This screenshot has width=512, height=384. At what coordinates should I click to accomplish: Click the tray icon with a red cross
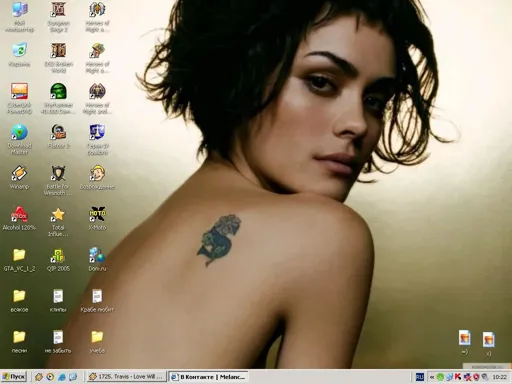pyautogui.click(x=467, y=377)
